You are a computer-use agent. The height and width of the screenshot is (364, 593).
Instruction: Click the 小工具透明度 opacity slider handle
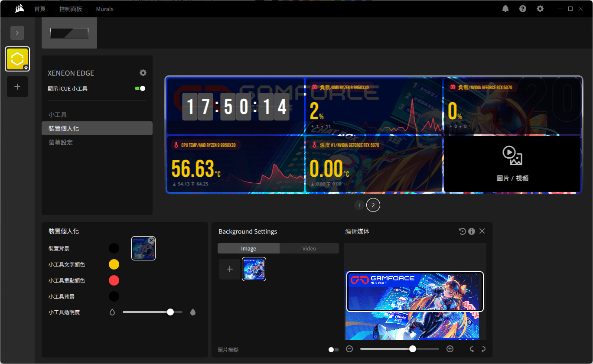click(x=170, y=312)
